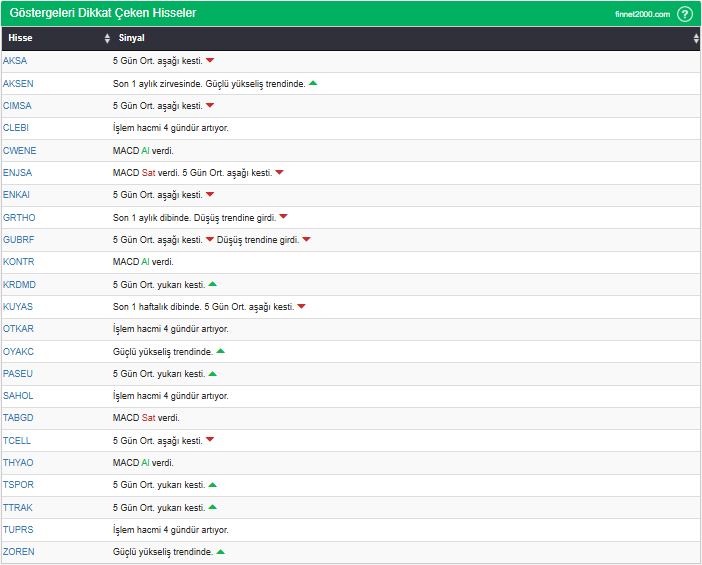Open the finnet2000.com link
This screenshot has height=565, width=702.
[x=642, y=14]
